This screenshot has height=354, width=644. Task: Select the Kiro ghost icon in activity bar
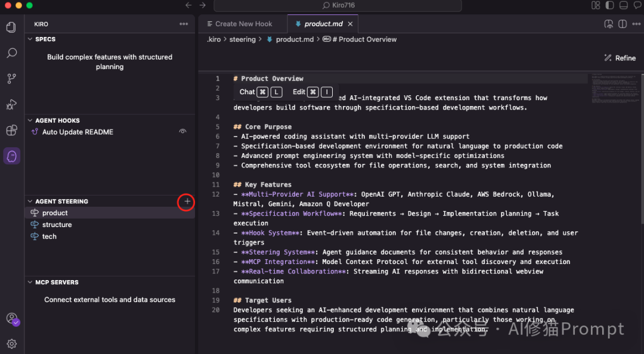tap(11, 156)
